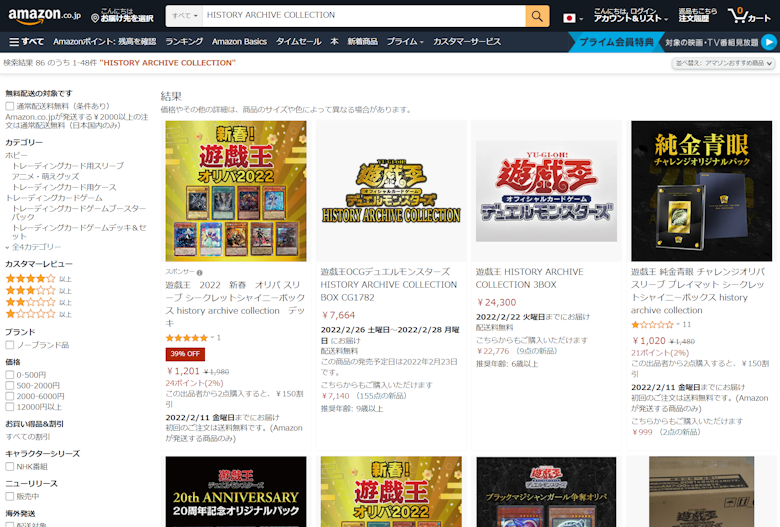Open 純金青眼 チャレンジ product image
780x527 pixels.
tap(701, 191)
